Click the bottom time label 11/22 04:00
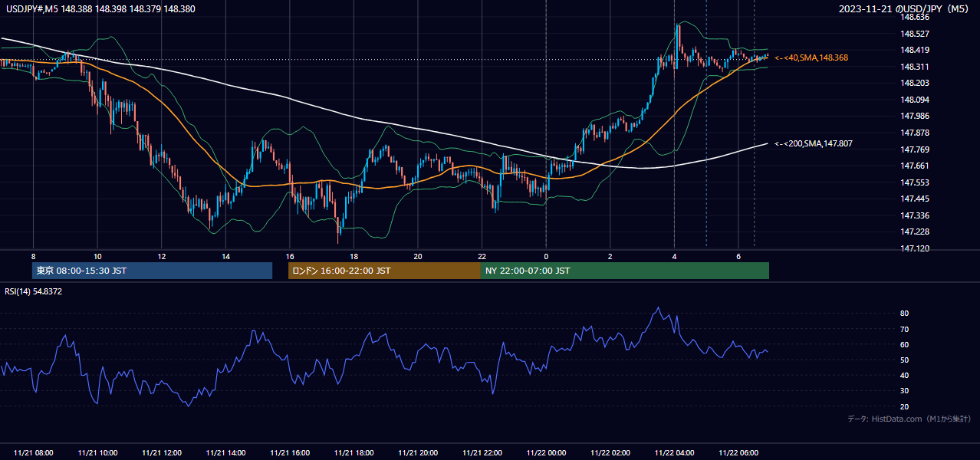 (x=674, y=453)
